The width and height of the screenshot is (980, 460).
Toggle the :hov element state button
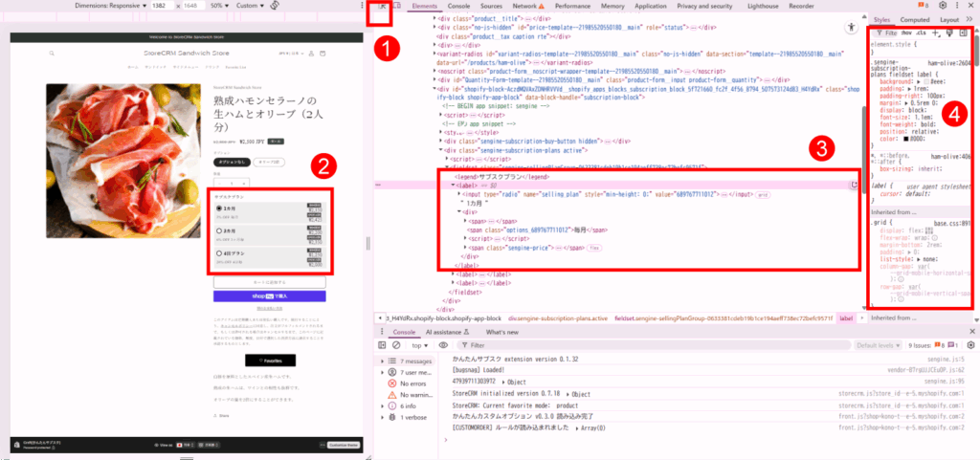906,33
